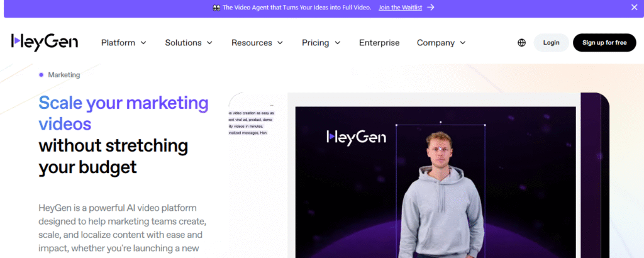Click the Login button

551,43
